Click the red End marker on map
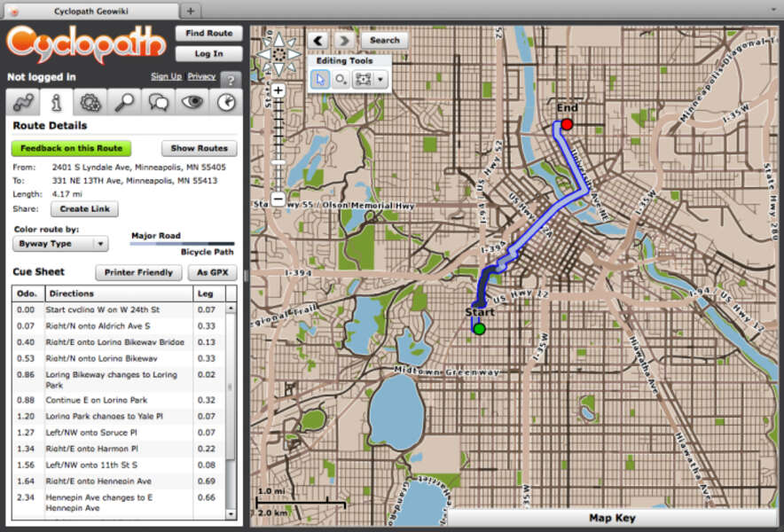 point(568,125)
